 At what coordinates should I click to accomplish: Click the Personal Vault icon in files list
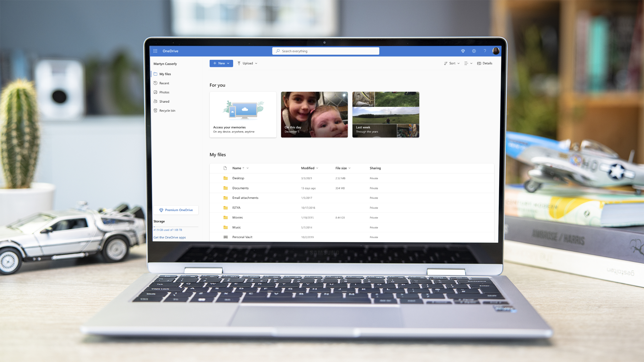[226, 237]
